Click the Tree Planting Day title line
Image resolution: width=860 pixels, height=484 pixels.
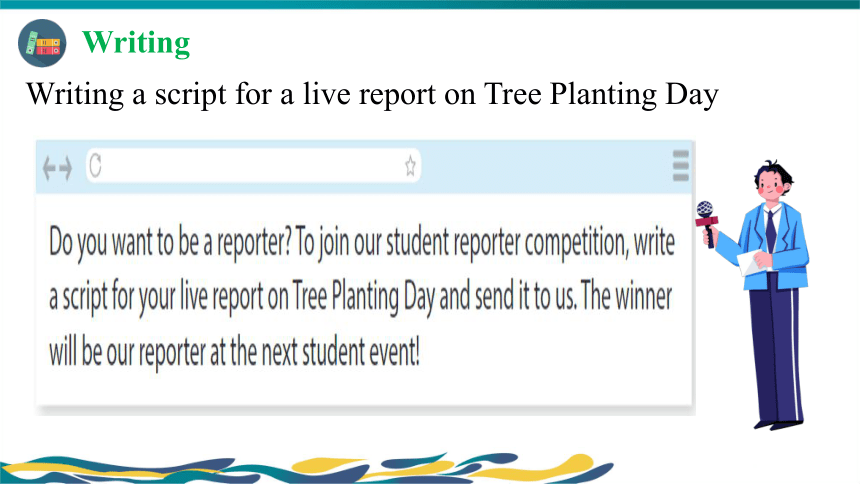(372, 94)
